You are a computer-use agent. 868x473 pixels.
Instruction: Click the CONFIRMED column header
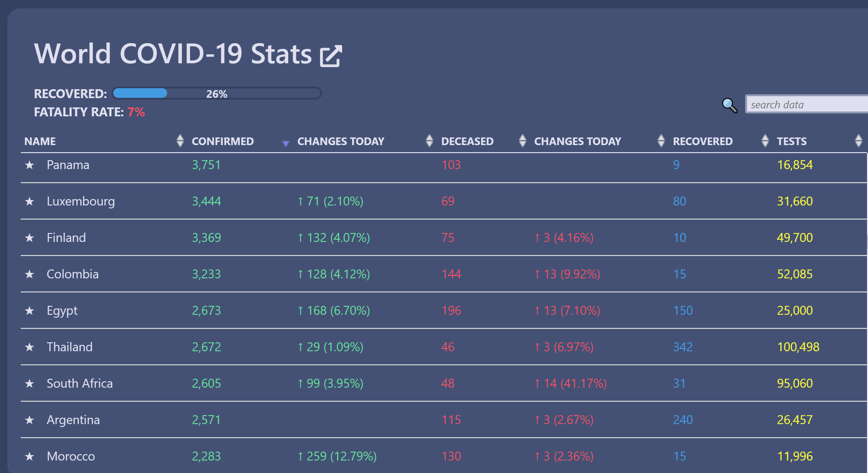click(223, 141)
